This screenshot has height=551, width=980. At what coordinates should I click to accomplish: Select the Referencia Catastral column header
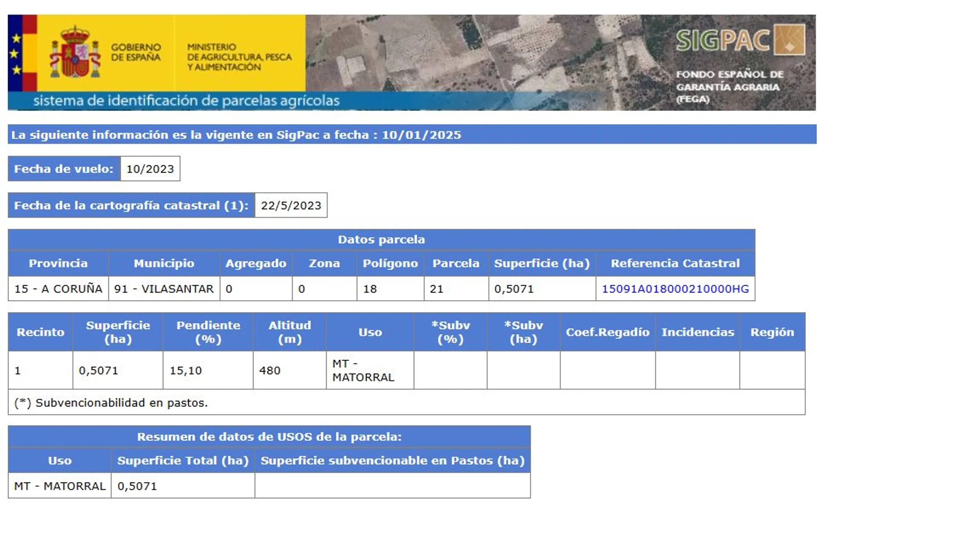point(675,263)
